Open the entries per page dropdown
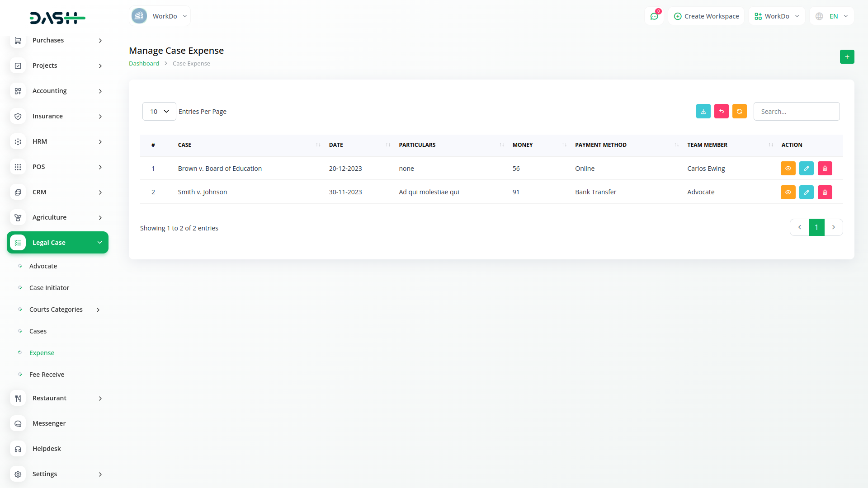This screenshot has height=488, width=868. point(159,112)
